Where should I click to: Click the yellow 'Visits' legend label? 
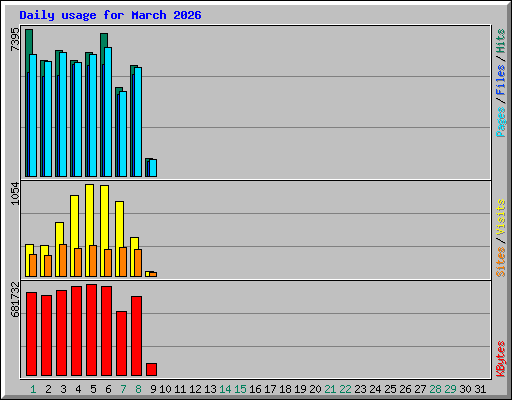pyautogui.click(x=501, y=217)
